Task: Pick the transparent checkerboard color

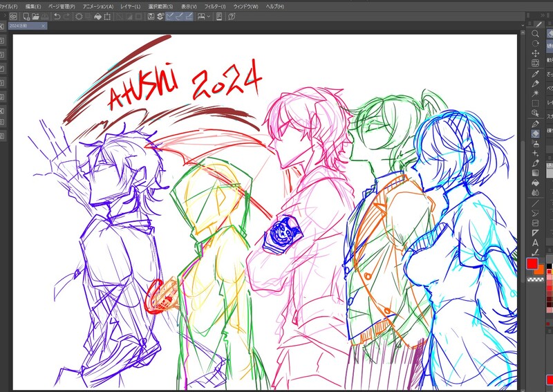Action: click(x=535, y=279)
